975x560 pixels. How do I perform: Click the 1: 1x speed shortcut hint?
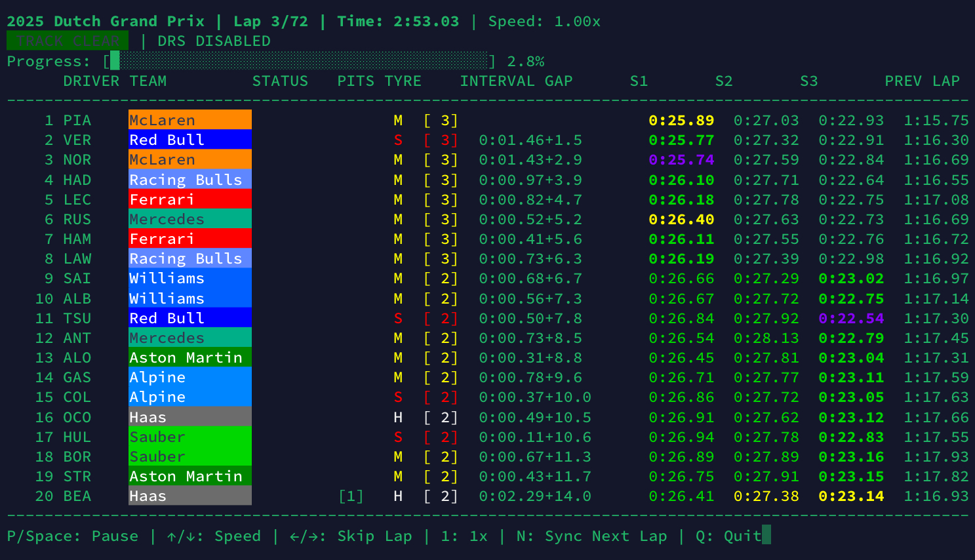point(464,536)
